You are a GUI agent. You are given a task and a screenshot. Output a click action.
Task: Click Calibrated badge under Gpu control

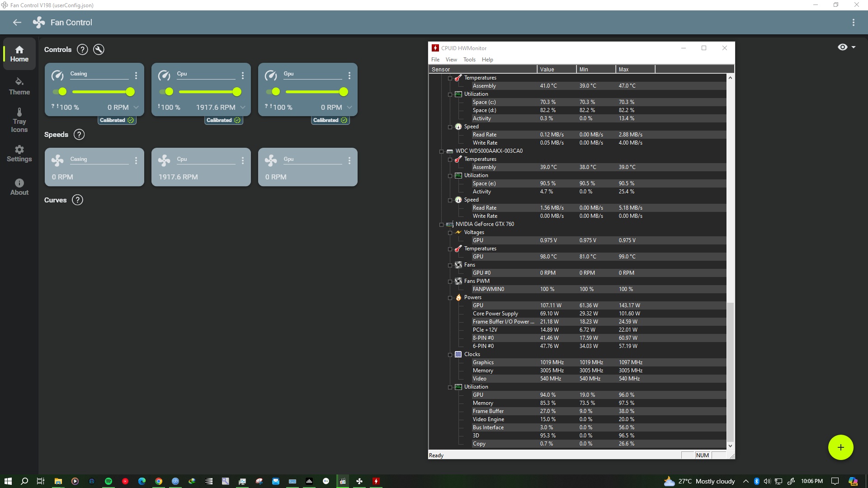[x=330, y=120]
